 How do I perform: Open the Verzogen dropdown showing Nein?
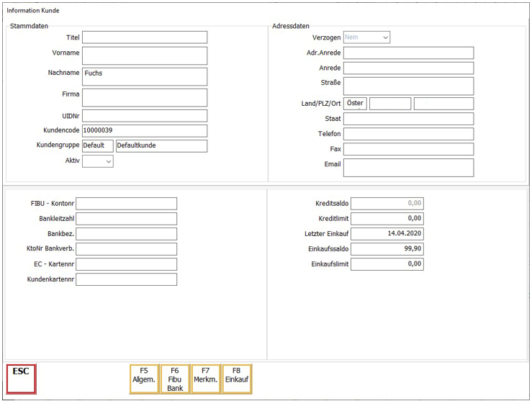(366, 37)
